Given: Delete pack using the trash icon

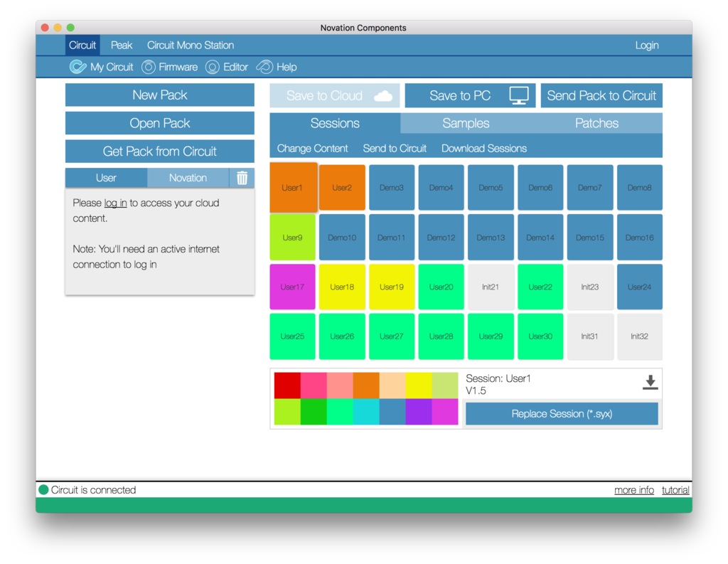Looking at the screenshot, I should 242,178.
